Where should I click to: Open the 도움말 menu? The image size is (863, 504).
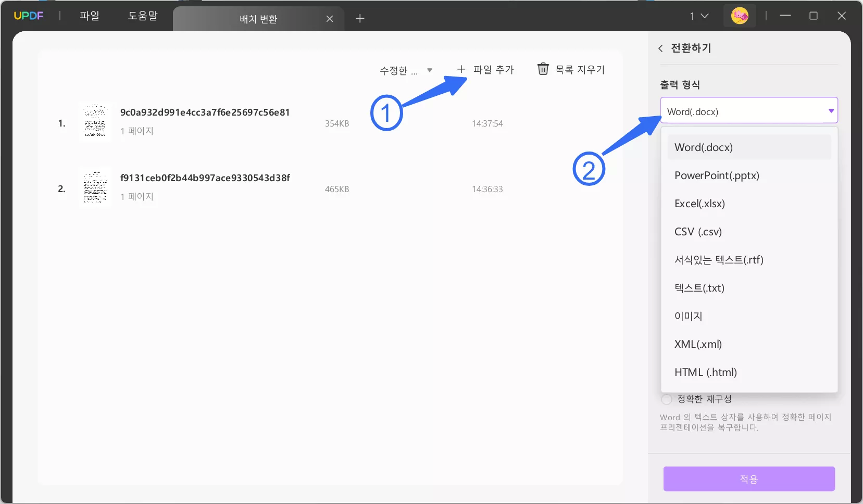[x=143, y=16]
